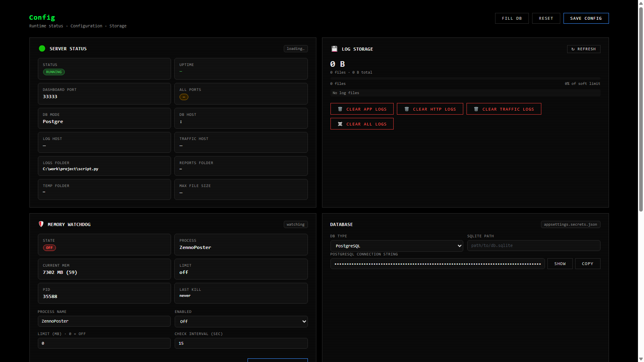Screen dimensions: 644x362
Task: Click the Limit value off
Action: (x=184, y=272)
